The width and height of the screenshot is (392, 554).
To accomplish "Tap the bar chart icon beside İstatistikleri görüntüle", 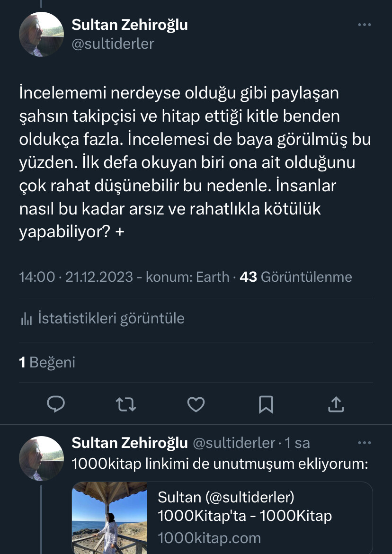I will (x=26, y=319).
